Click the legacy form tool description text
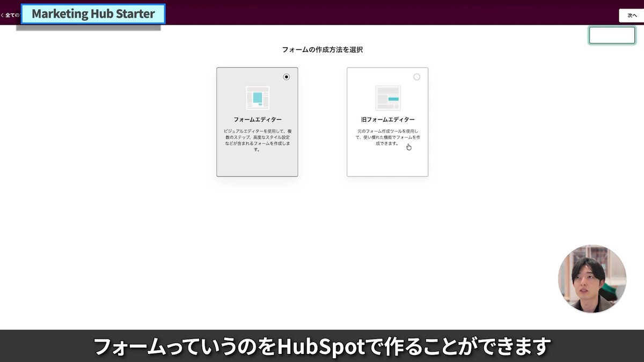Screen dimensions: 644x362 coord(387,137)
